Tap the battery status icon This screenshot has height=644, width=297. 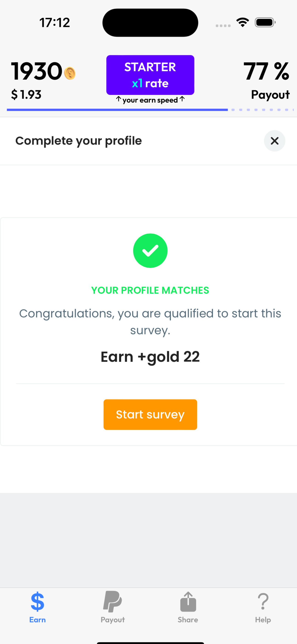click(265, 23)
